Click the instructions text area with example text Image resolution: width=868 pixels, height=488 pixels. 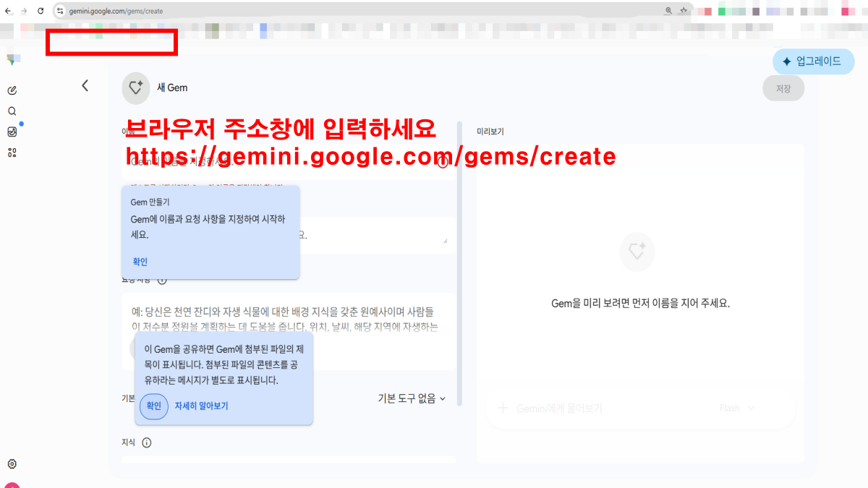pyautogui.click(x=289, y=331)
